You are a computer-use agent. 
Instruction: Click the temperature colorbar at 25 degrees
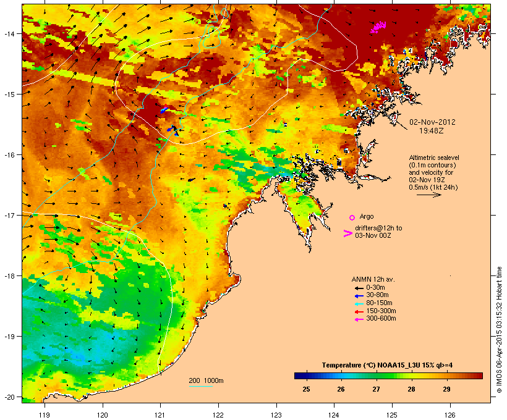[306, 376]
